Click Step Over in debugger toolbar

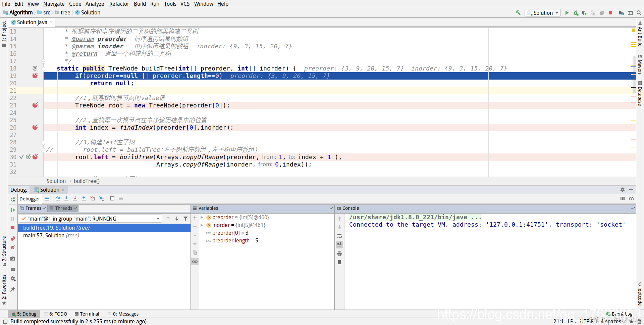[x=58, y=198]
